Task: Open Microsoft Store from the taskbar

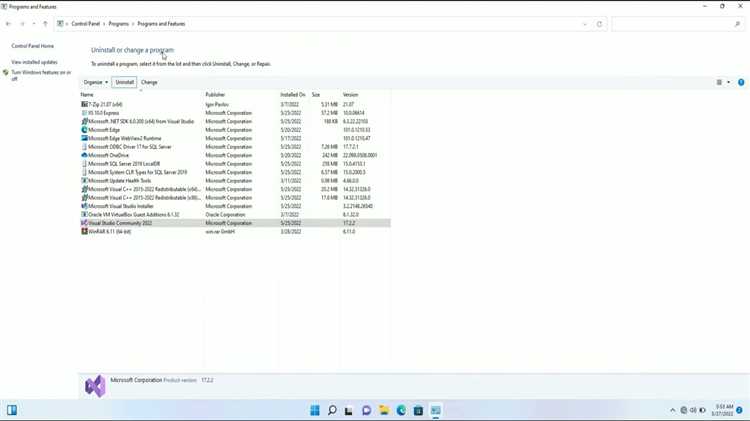Action: click(x=418, y=410)
